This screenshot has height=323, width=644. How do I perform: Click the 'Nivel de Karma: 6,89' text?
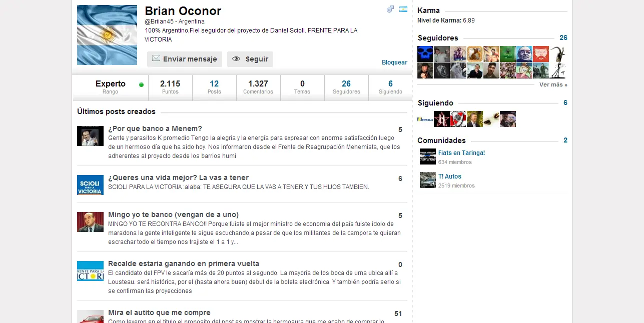pos(446,20)
